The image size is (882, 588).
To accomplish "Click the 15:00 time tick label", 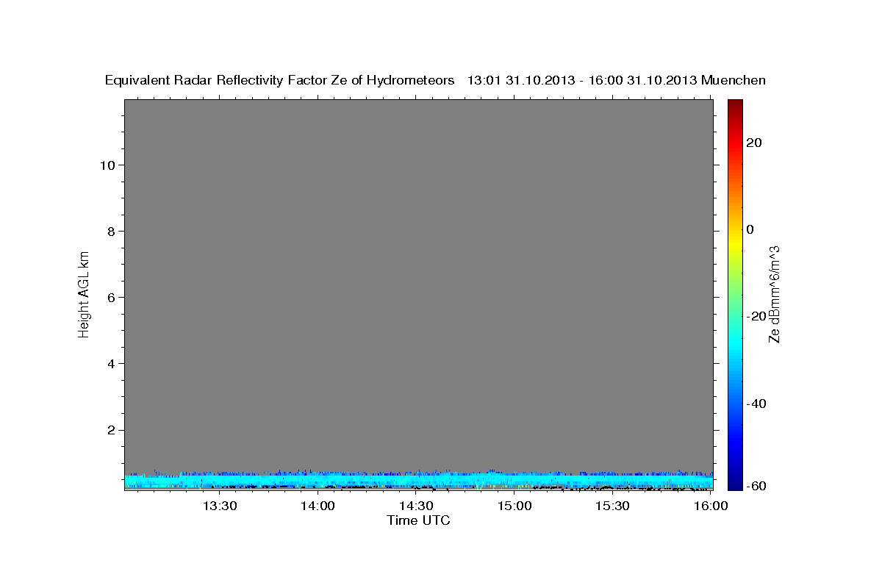I will click(x=514, y=506).
